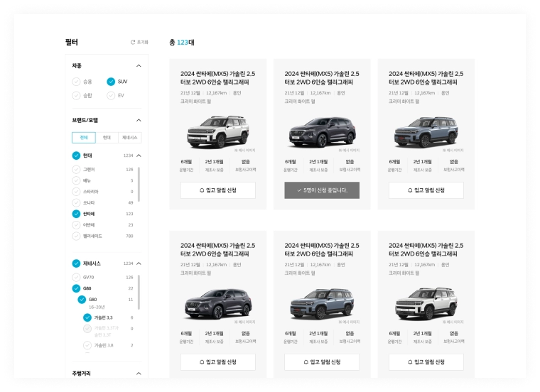The height and width of the screenshot is (392, 540).
Task: Open the top-row blue Santa Fe image
Action: pyautogui.click(x=426, y=132)
